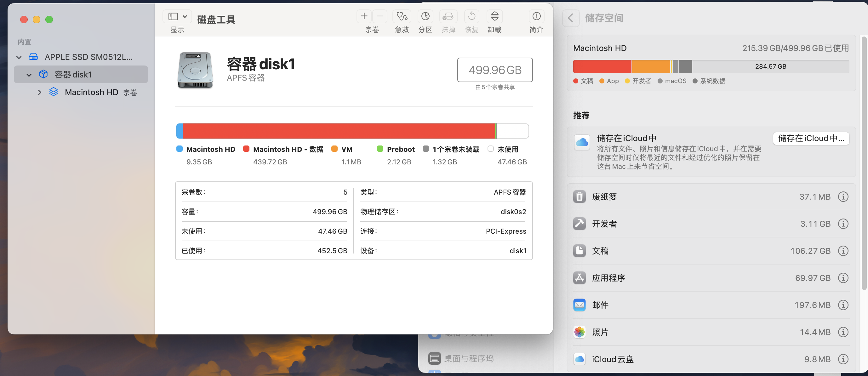Click the Unmount (卸载) toolbar icon

[494, 16]
